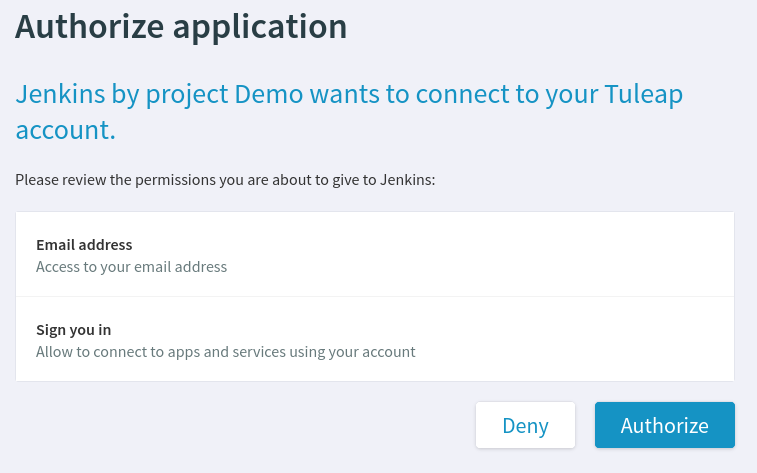Viewport: 757px width, 473px height.
Task: Click the word "Authorize" in page title
Action: (x=89, y=26)
